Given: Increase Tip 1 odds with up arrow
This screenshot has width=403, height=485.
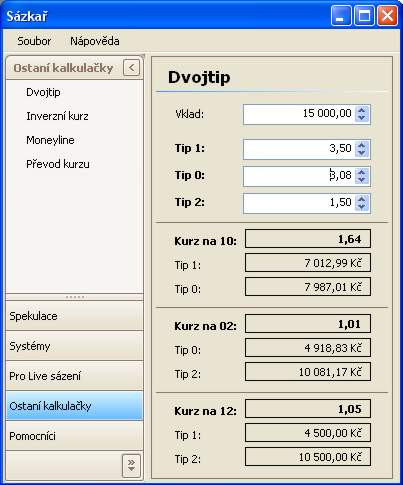Looking at the screenshot, I should coord(362,145).
